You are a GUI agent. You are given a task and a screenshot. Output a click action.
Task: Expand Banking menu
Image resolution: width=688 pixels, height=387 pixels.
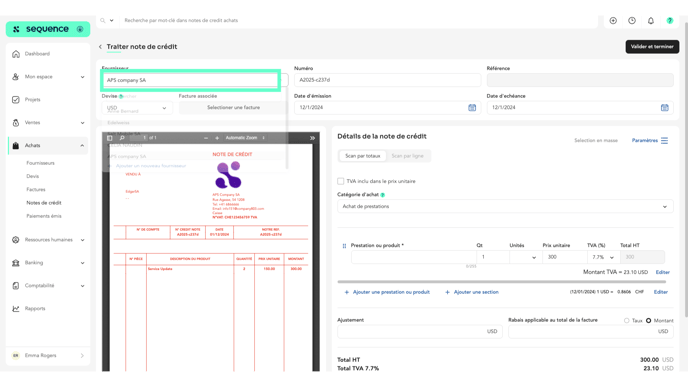(48, 262)
